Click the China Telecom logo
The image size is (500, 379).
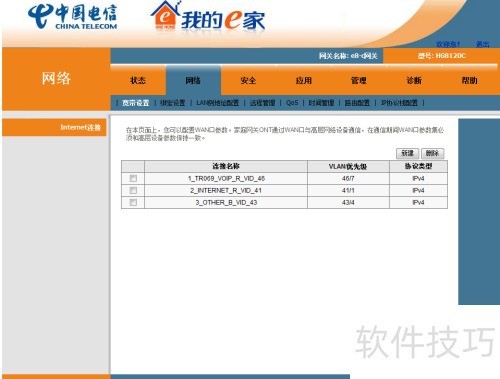[x=72, y=17]
